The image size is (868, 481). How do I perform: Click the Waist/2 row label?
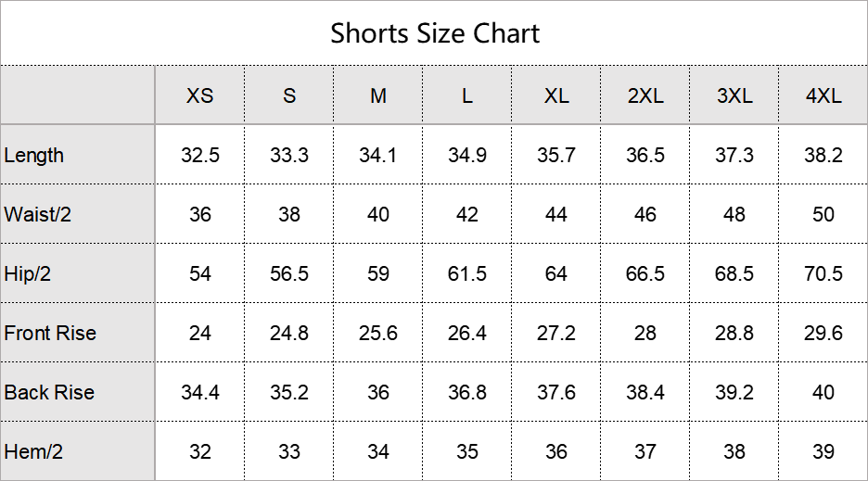tap(38, 215)
